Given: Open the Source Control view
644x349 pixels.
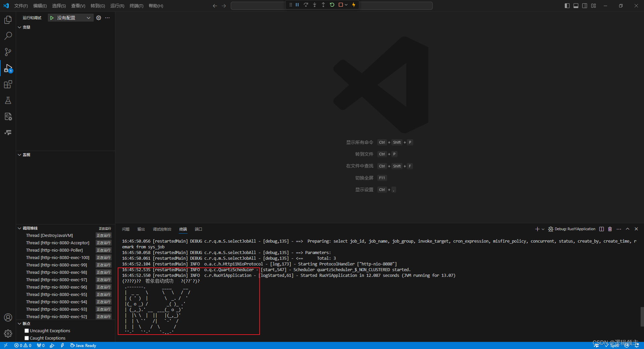Looking at the screenshot, I should [8, 52].
